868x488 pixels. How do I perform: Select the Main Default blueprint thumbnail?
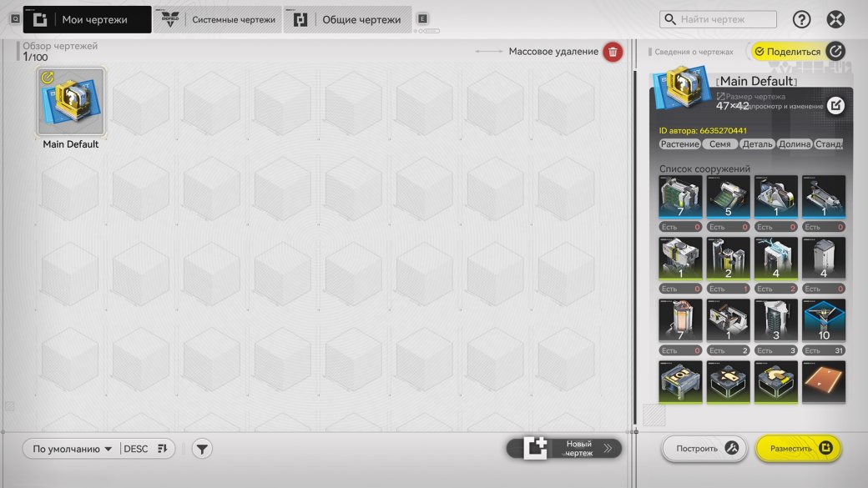pos(70,101)
